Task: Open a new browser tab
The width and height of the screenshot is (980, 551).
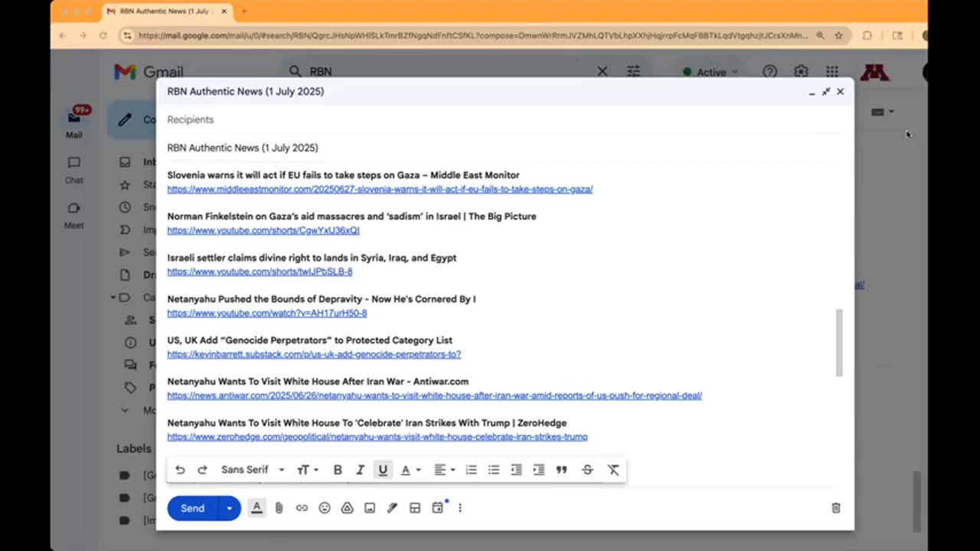Action: 244,11
